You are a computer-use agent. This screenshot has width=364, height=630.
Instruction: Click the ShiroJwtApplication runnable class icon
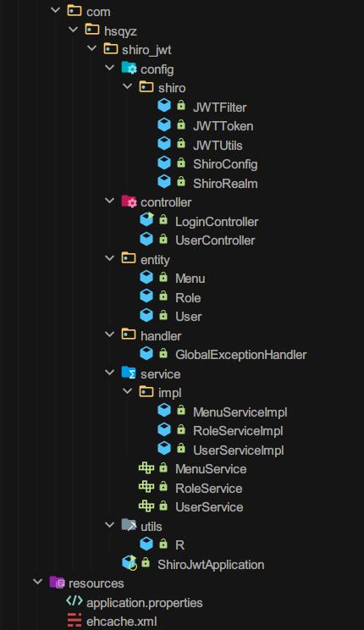click(130, 563)
